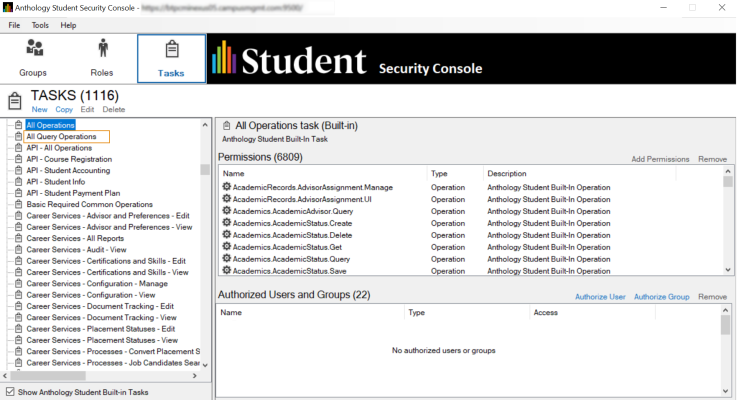Click Edit task link

coord(87,109)
